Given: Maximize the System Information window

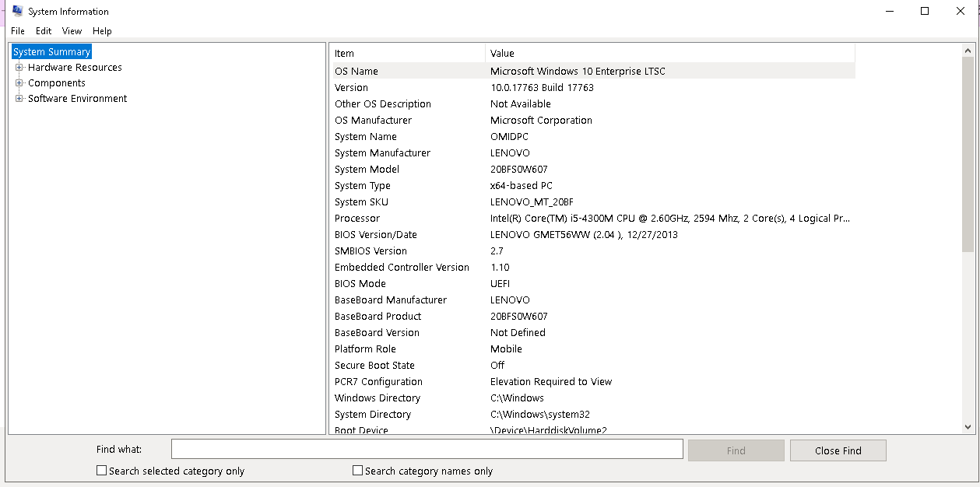Looking at the screenshot, I should [x=925, y=11].
